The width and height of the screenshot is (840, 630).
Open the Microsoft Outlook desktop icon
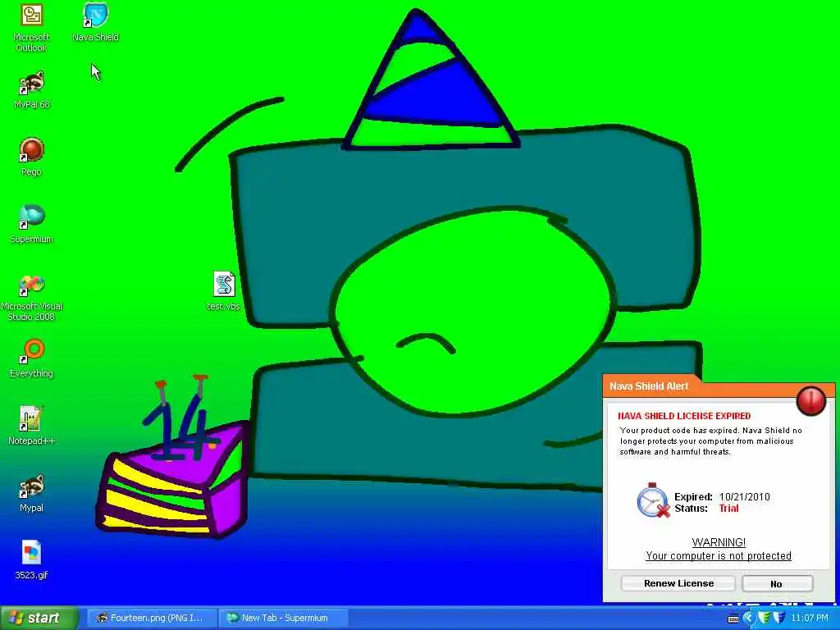pos(31,27)
